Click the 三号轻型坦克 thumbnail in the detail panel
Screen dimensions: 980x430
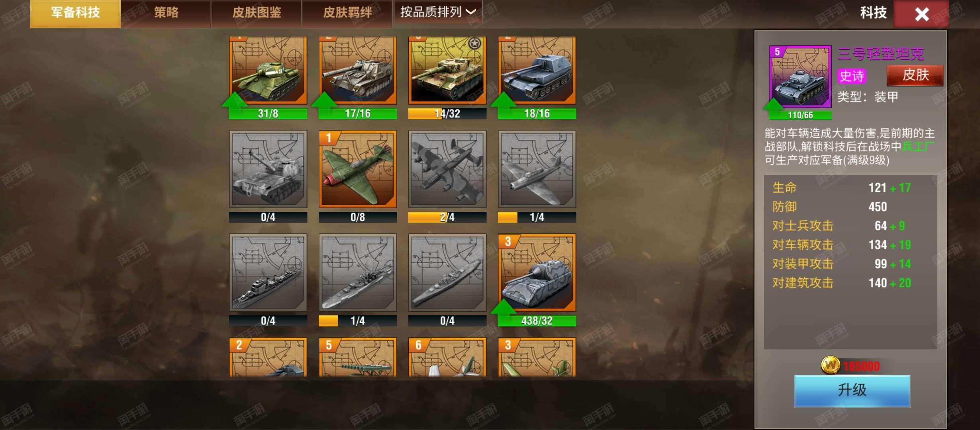[x=800, y=76]
